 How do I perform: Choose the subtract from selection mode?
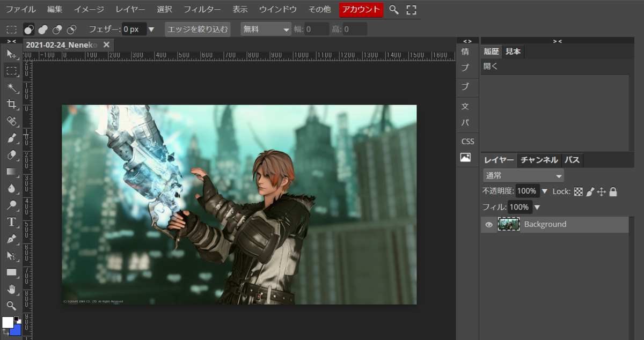[57, 29]
